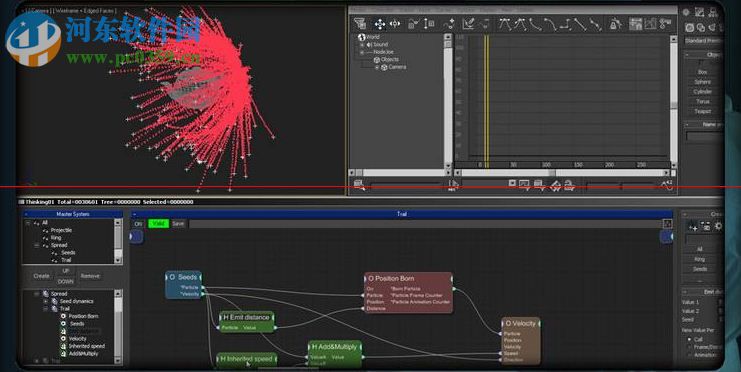Expand the Camera object in hierarchy

click(377, 67)
